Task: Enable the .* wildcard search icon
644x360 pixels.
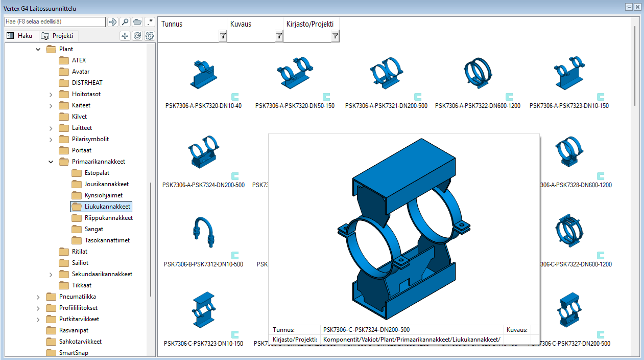Action: pyautogui.click(x=149, y=21)
